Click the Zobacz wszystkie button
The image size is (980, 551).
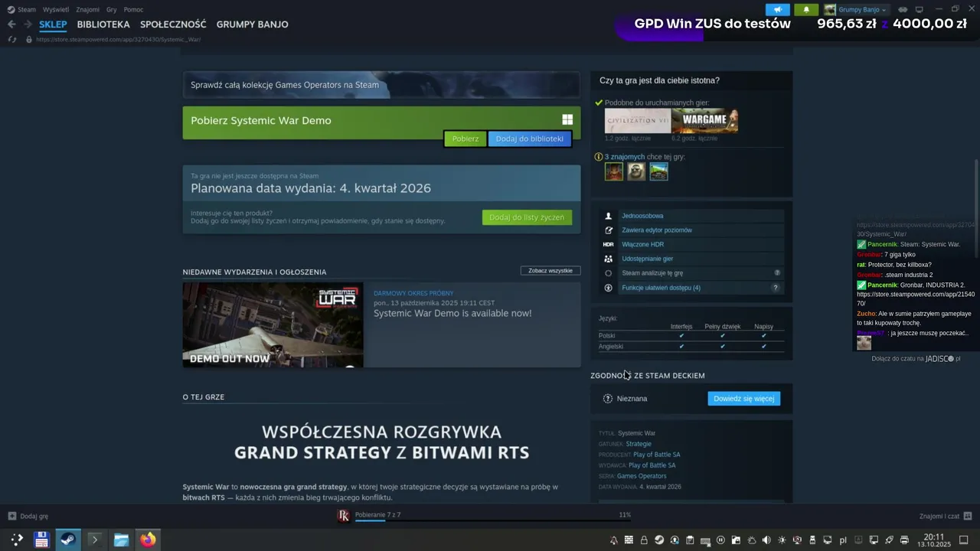pyautogui.click(x=550, y=271)
